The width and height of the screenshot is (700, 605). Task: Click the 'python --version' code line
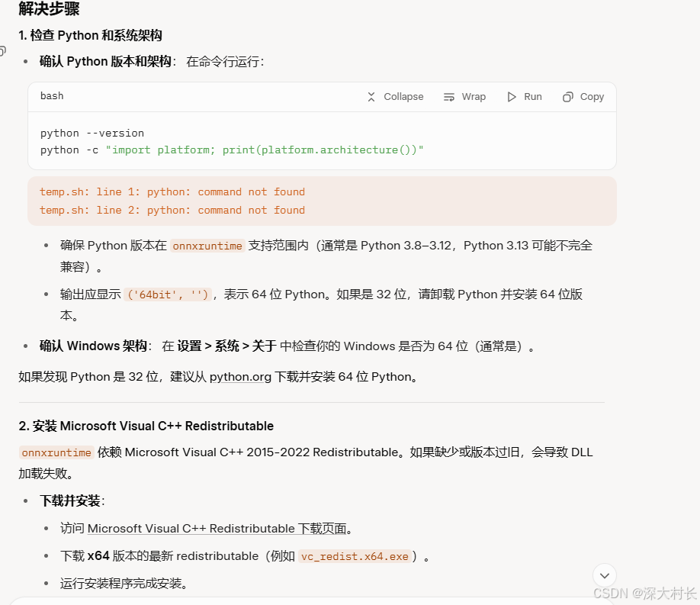(92, 134)
